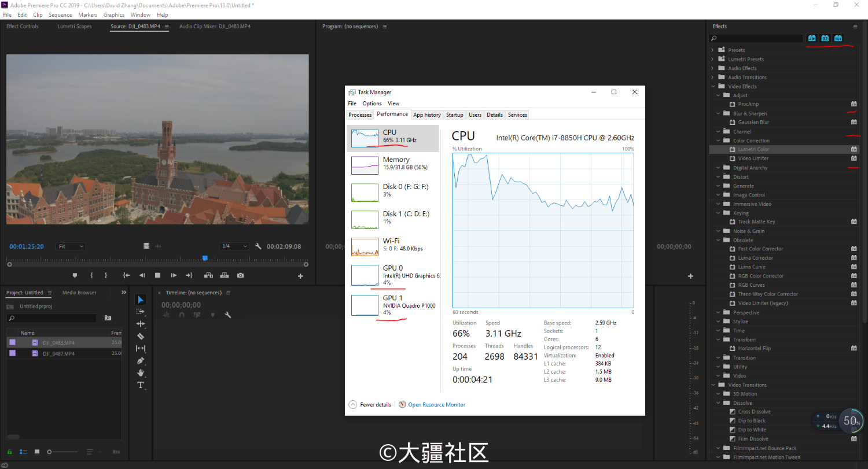Screen dimensions: 868x469
Task: Click the Drag Video Only filmstrip icon
Action: pyautogui.click(x=146, y=246)
